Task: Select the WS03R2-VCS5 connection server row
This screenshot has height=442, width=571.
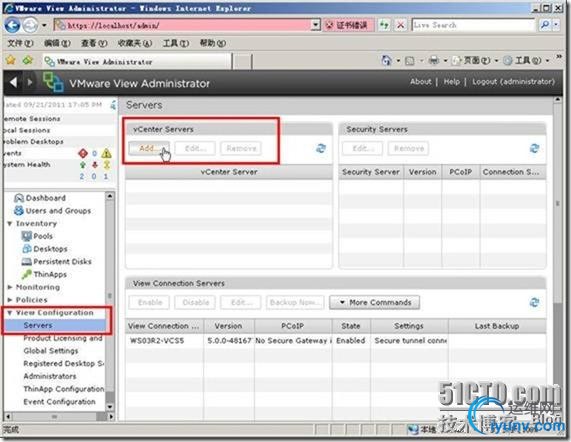Action: [x=336, y=341]
